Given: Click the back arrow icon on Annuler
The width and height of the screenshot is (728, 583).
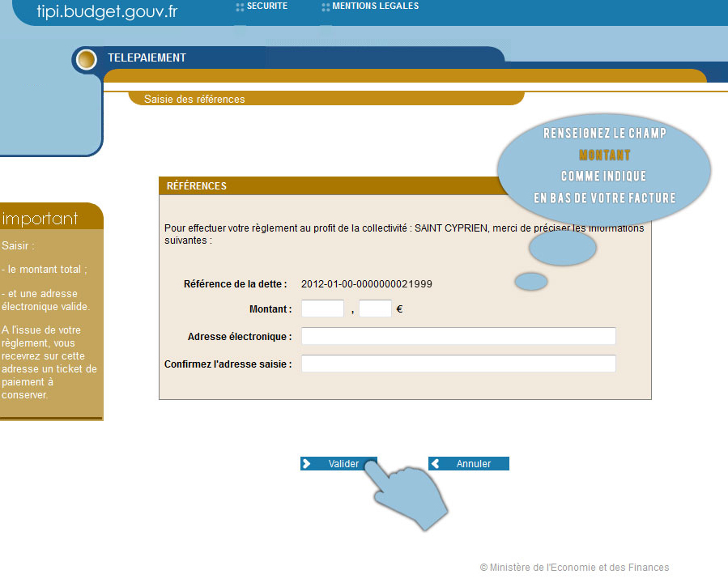Looking at the screenshot, I should pos(435,464).
